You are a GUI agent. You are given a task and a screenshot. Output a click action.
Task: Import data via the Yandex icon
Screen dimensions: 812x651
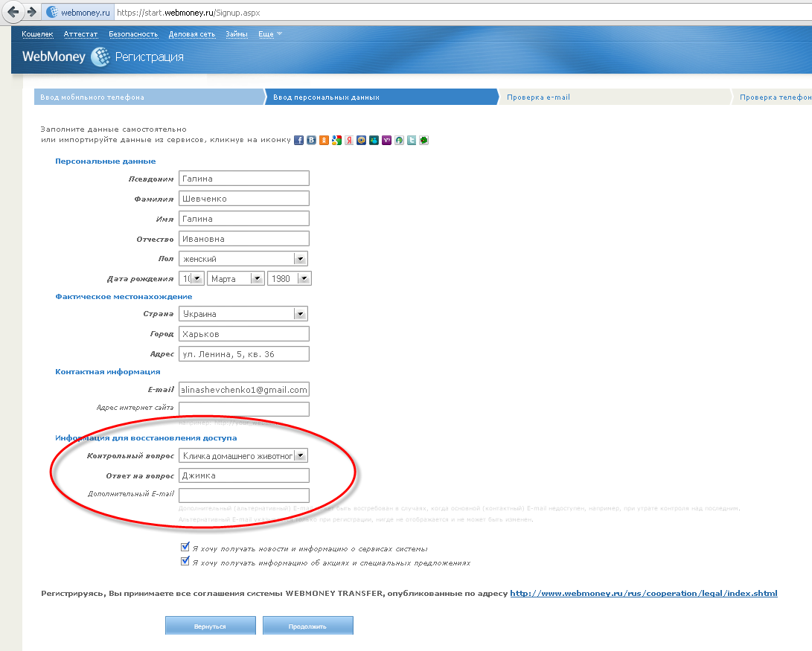coord(349,140)
